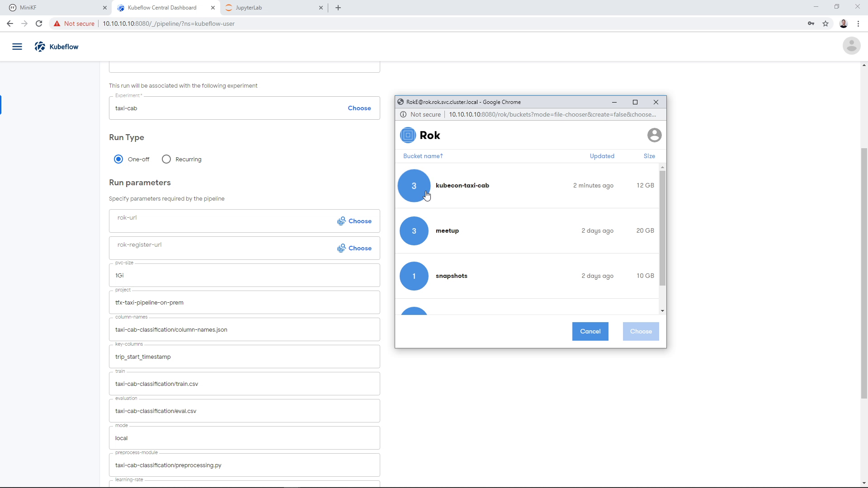This screenshot has height=488, width=868.
Task: Open the Chrome profile icon
Action: tap(843, 23)
